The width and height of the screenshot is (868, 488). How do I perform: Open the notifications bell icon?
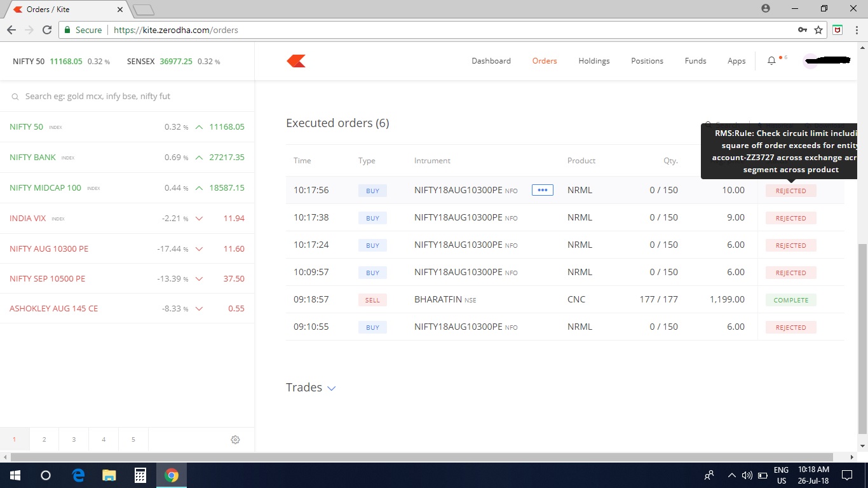(771, 61)
